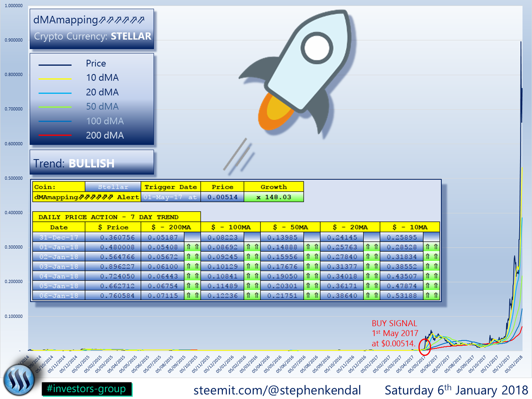
Task: Click green up arrows beside 0.25763
Action: [372, 247]
